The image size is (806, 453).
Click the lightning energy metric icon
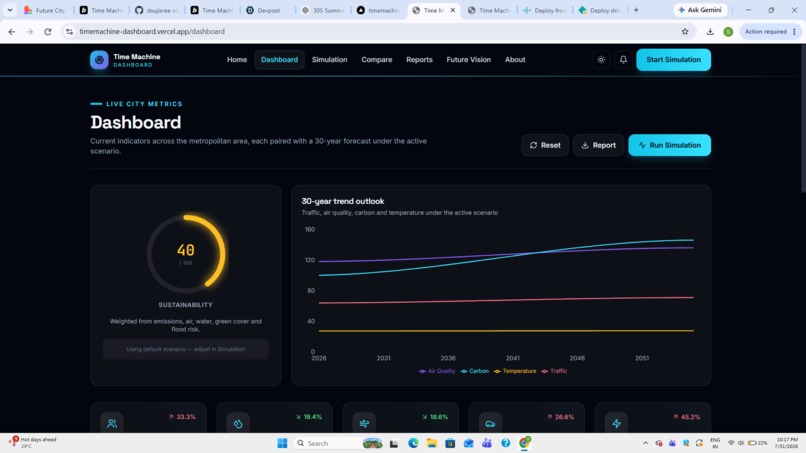tap(616, 424)
